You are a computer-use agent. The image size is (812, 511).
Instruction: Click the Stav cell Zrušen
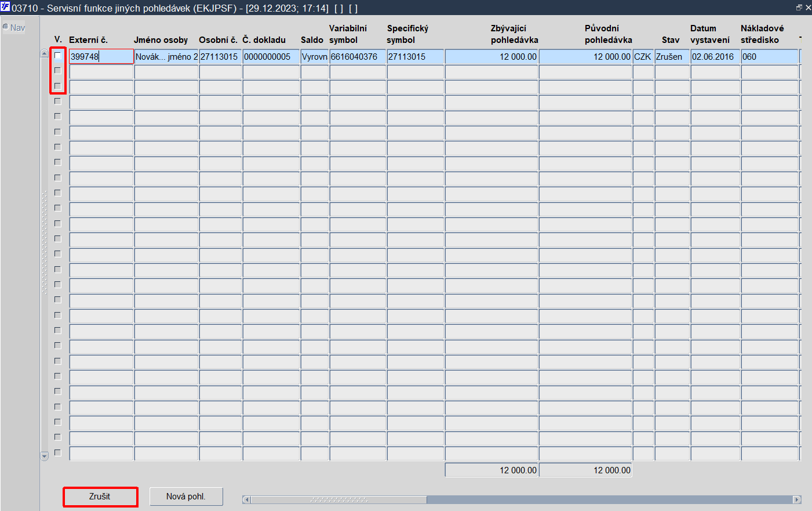[x=672, y=57]
